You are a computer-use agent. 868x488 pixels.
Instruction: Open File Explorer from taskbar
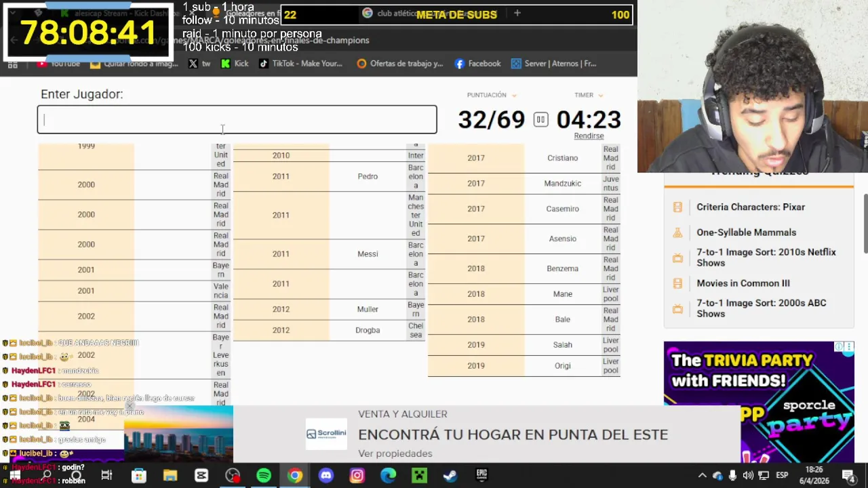(170, 475)
